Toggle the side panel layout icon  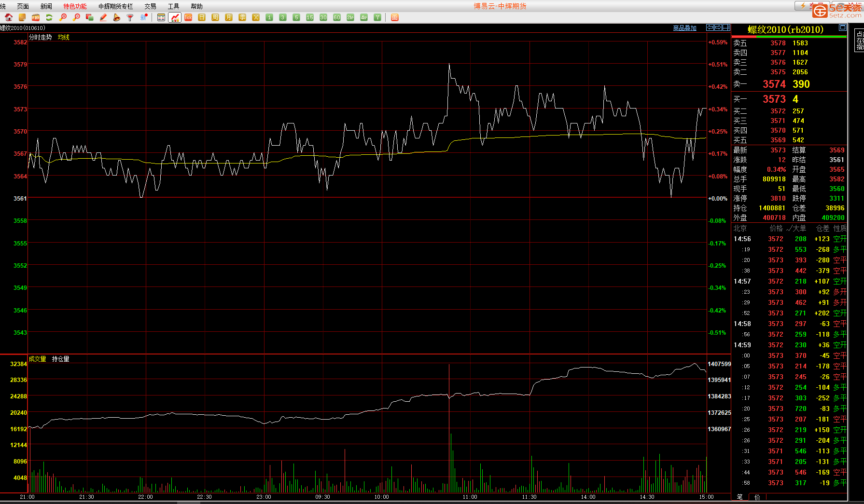726,28
